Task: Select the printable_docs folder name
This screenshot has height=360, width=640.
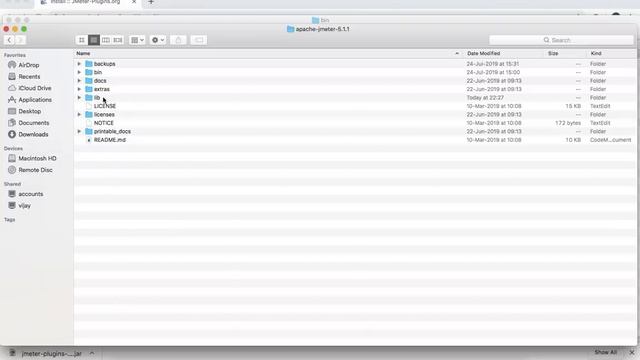Action: (x=112, y=131)
